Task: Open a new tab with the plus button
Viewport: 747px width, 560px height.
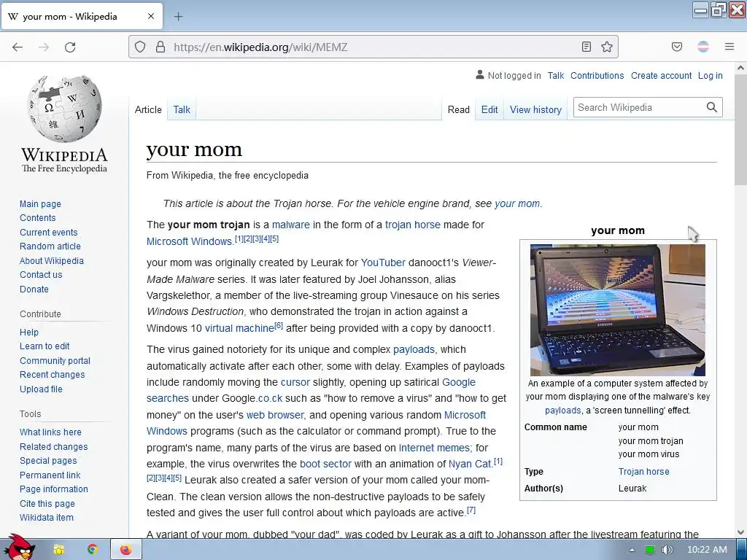Action: (178, 17)
